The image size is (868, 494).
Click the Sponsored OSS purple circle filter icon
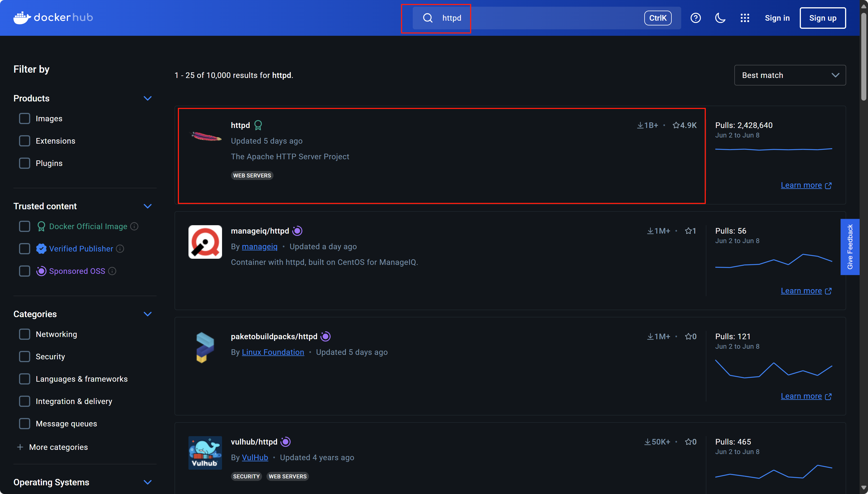(41, 271)
